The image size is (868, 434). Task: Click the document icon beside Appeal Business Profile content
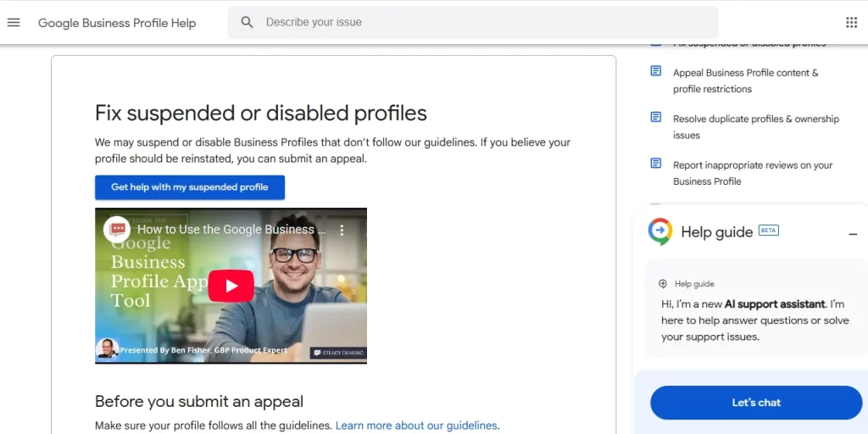click(655, 71)
